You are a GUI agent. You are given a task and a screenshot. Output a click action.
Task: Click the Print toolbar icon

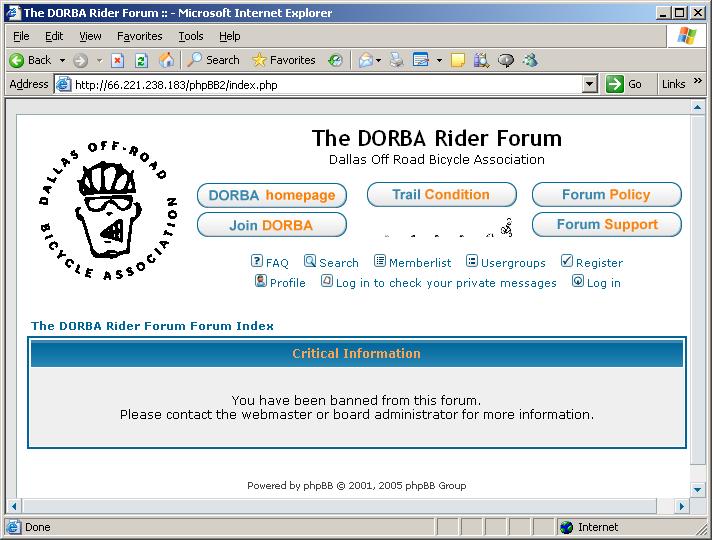[x=396, y=60]
